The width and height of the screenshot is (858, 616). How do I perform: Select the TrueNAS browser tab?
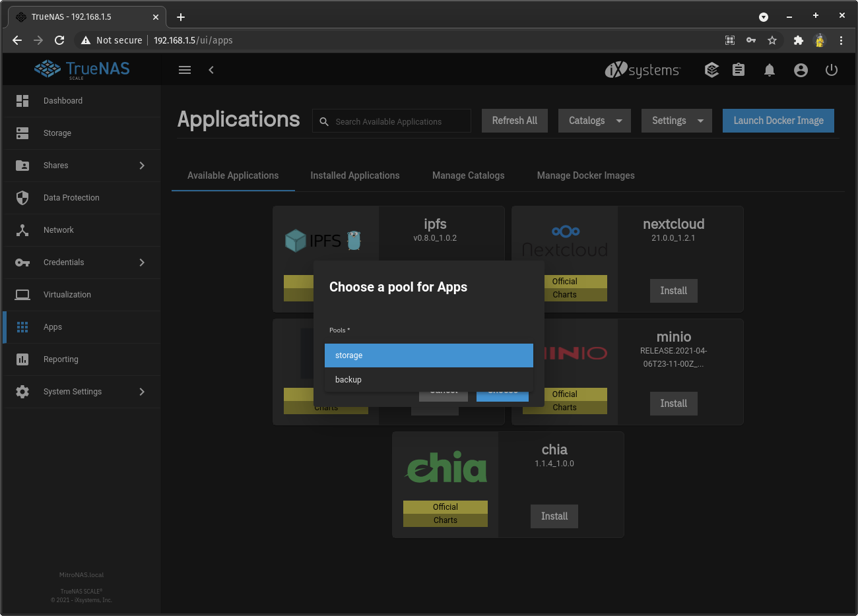(x=86, y=17)
